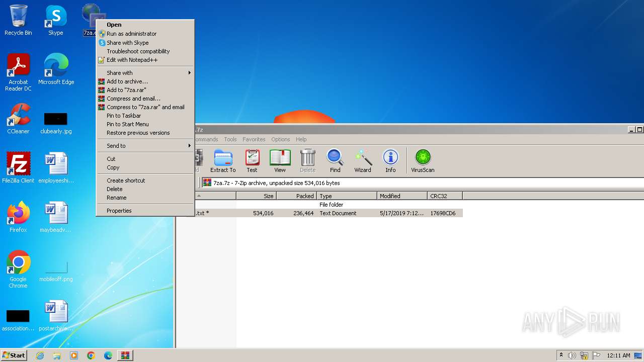The width and height of the screenshot is (644, 362).
Task: Select the Microsoft Edge desktop icon
Action: pos(56,69)
